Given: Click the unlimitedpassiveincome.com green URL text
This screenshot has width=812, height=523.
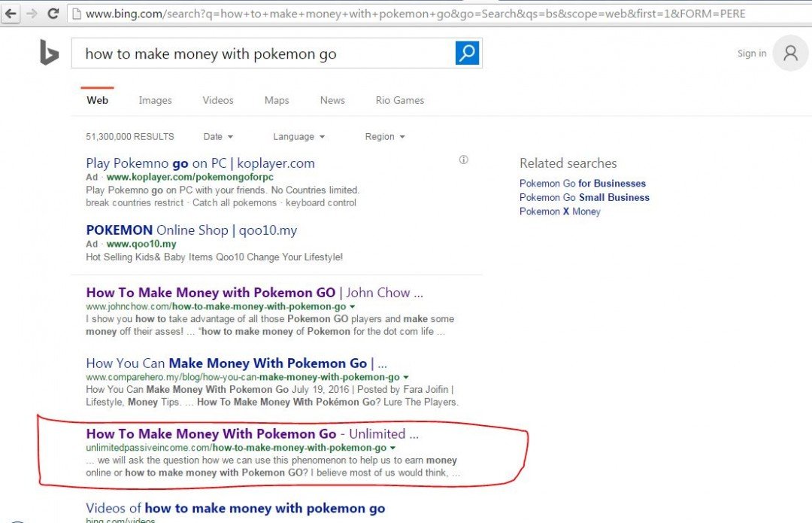Looking at the screenshot, I should point(236,447).
